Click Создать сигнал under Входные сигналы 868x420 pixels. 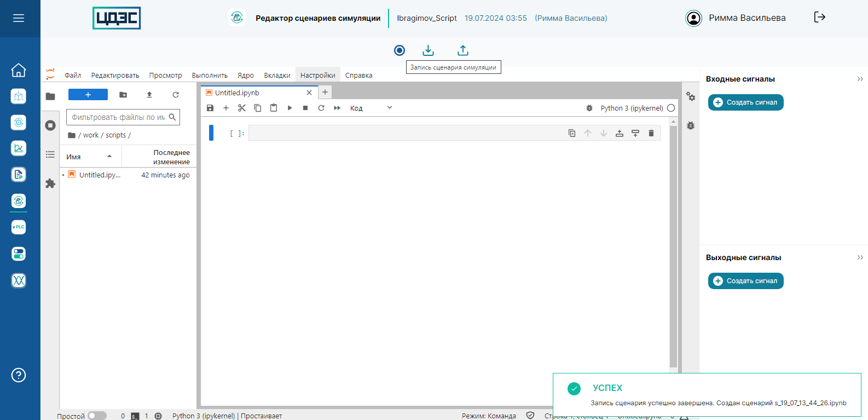tap(745, 102)
